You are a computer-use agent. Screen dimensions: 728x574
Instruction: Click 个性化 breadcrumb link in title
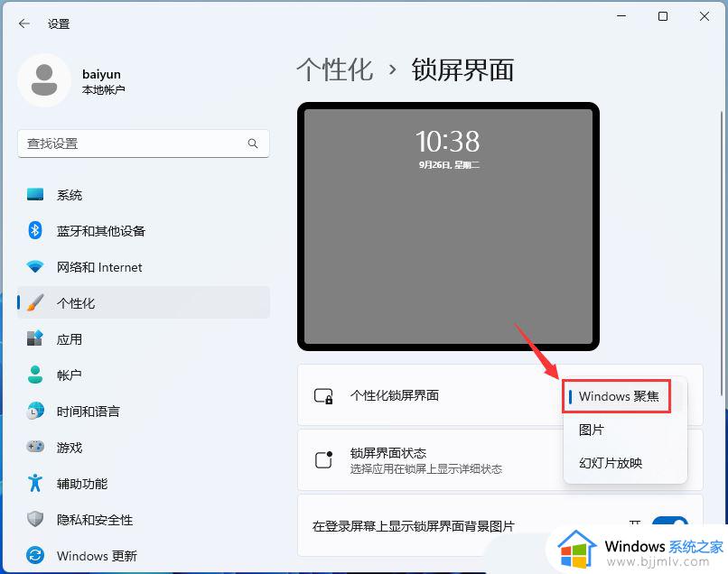tap(335, 70)
